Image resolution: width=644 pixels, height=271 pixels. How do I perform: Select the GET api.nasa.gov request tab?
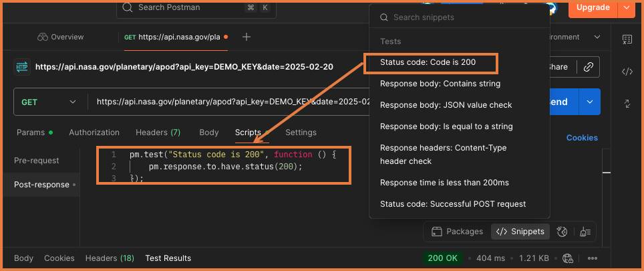pos(176,37)
